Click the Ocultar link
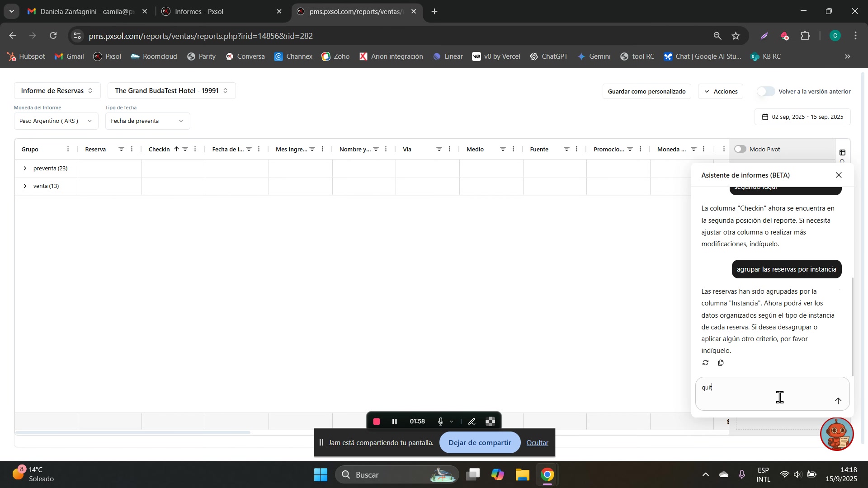 click(538, 443)
